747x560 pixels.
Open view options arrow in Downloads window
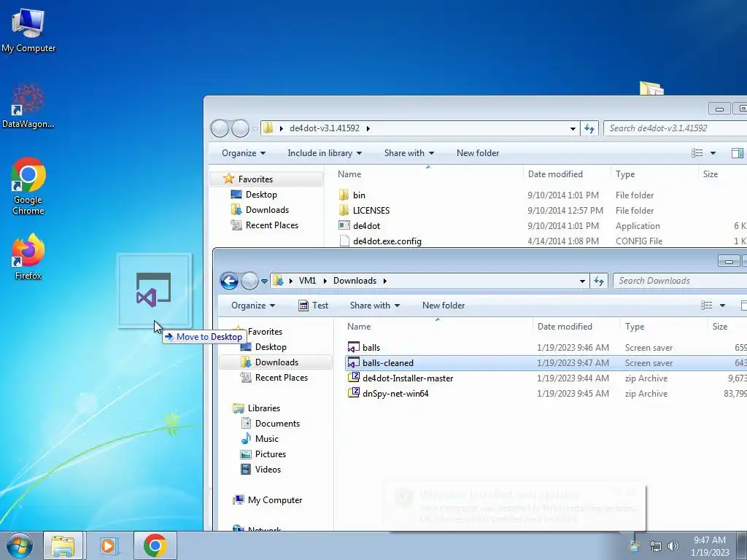(723, 306)
